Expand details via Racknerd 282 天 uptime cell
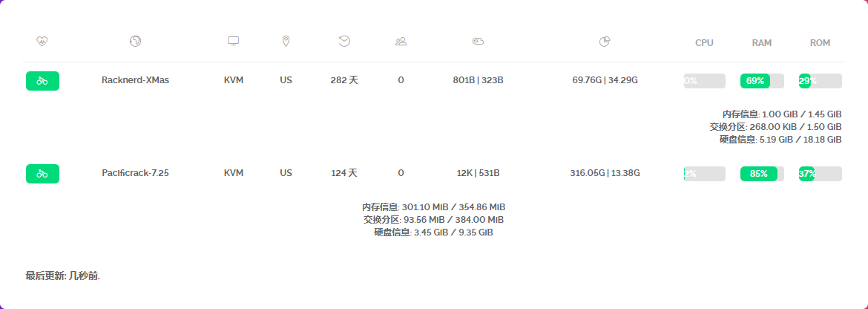Image resolution: width=868 pixels, height=309 pixels. tap(344, 80)
